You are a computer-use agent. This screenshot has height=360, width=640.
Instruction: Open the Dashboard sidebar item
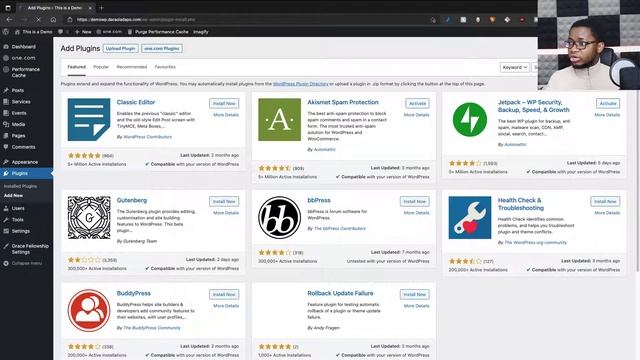pos(23,47)
